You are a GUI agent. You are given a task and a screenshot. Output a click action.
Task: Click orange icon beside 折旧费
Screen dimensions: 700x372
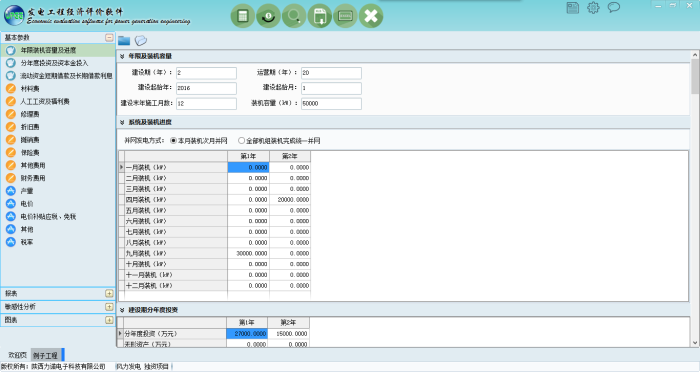pyautogui.click(x=11, y=127)
